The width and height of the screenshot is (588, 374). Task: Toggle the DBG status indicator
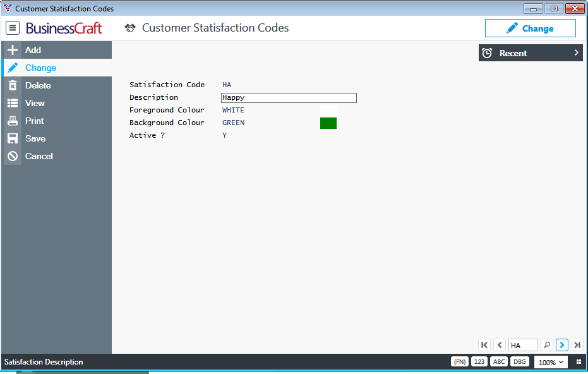[519, 361]
